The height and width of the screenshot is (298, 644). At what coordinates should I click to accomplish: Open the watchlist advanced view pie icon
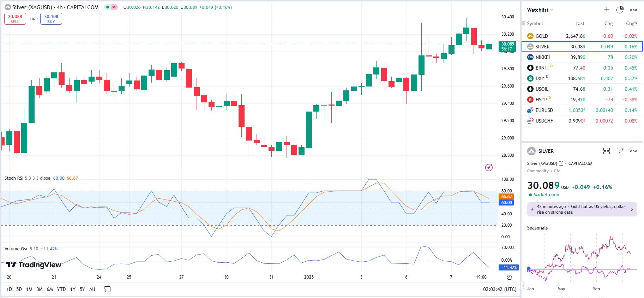click(x=620, y=10)
